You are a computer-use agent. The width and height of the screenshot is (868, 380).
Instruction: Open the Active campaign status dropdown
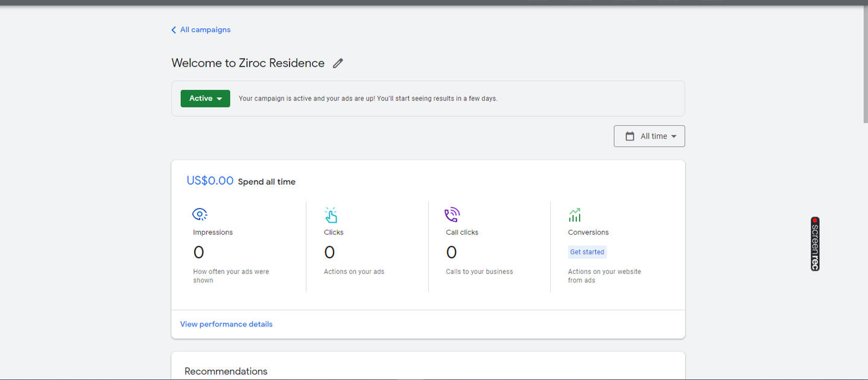[x=205, y=98]
